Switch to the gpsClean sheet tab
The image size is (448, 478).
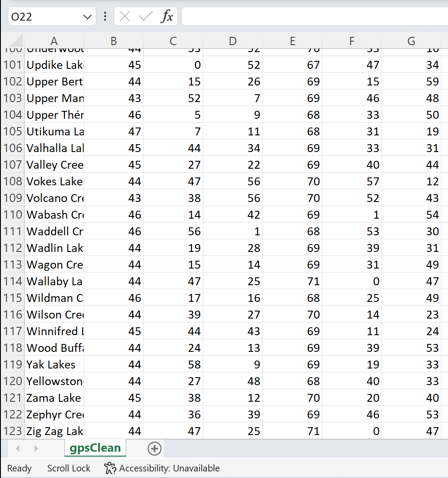[x=95, y=448]
